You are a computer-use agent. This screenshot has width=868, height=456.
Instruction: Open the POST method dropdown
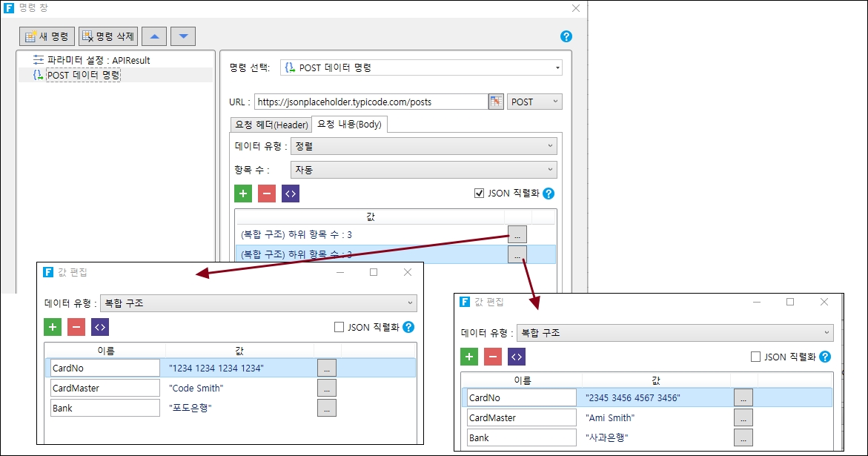click(x=534, y=102)
